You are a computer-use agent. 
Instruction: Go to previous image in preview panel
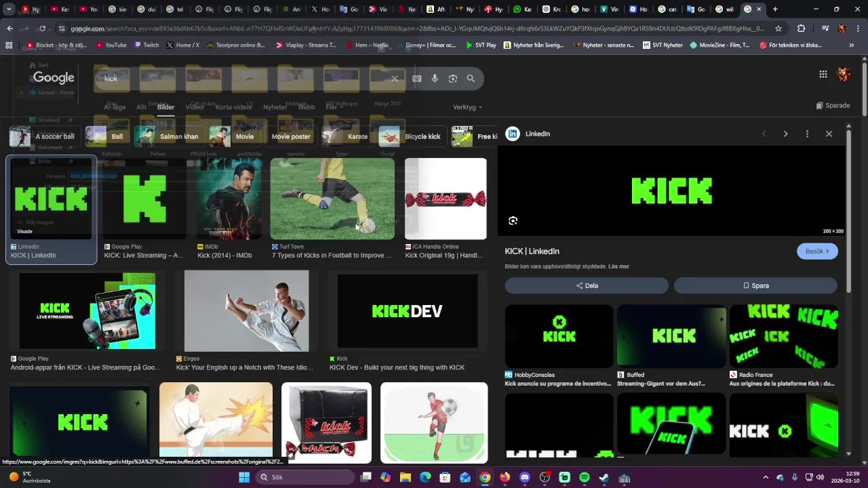(x=764, y=134)
